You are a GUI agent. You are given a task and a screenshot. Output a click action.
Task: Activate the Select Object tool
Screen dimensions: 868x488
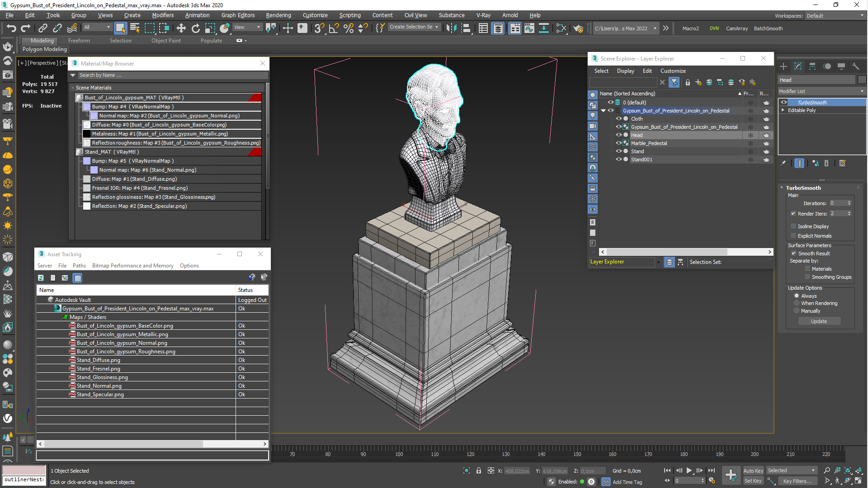[120, 28]
